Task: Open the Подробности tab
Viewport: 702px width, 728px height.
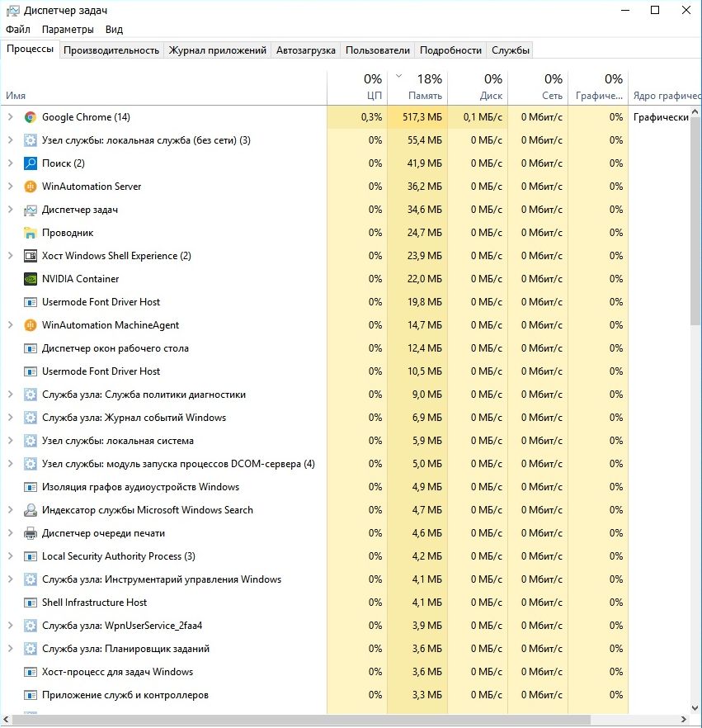Action: [450, 50]
